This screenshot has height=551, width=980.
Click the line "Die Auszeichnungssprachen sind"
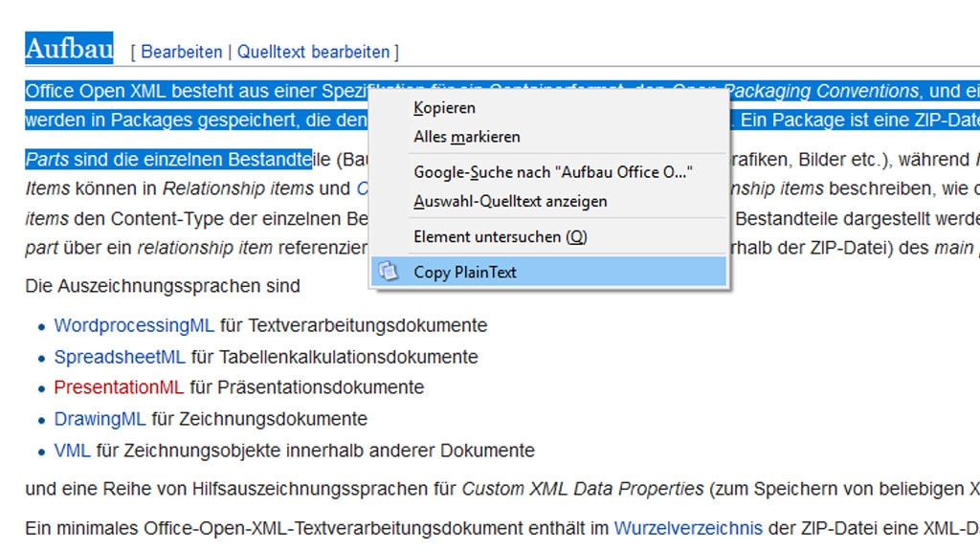pos(163,286)
